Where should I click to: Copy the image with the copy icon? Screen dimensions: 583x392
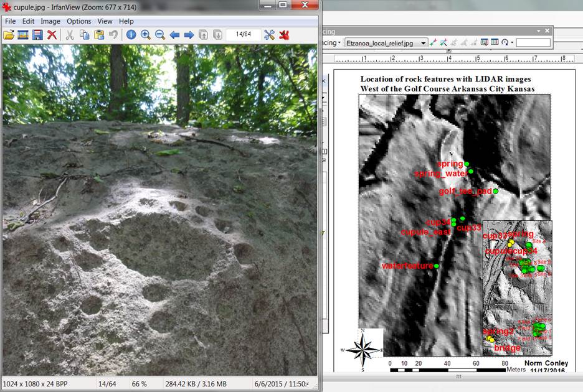(x=85, y=35)
